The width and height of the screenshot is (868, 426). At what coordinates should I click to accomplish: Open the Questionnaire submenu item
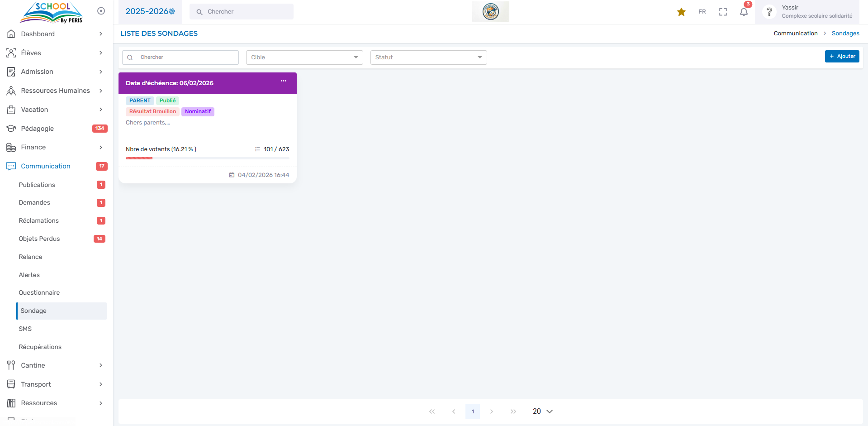pyautogui.click(x=39, y=292)
